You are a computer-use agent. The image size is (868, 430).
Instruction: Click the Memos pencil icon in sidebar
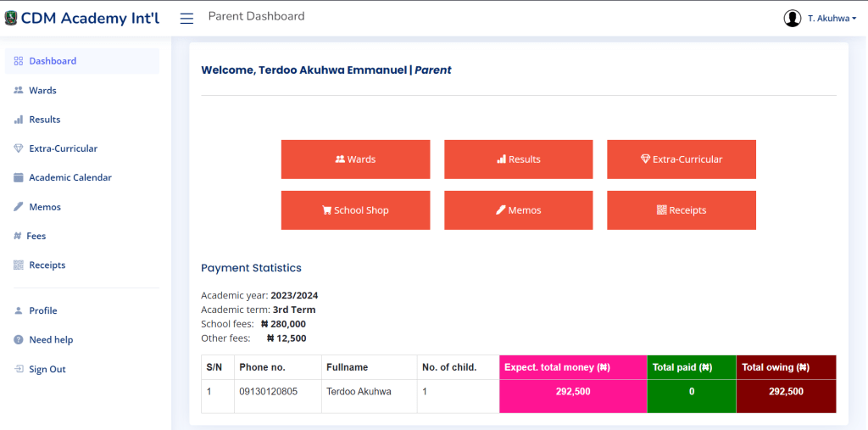pos(19,207)
